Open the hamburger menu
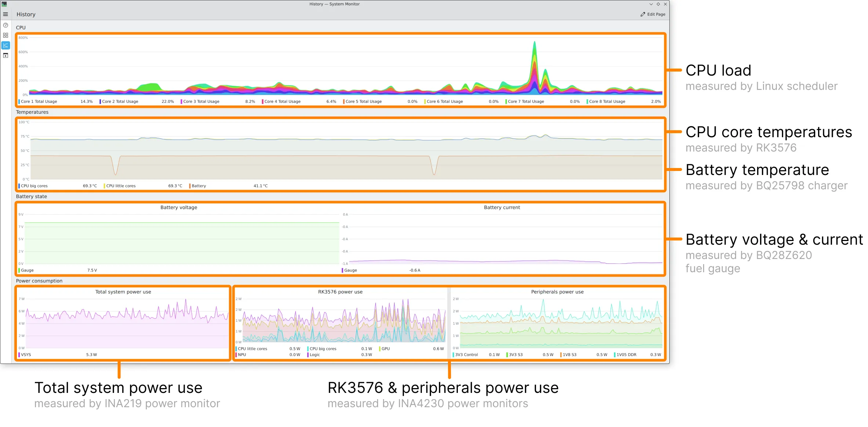The width and height of the screenshot is (868, 427). pyautogui.click(x=6, y=14)
